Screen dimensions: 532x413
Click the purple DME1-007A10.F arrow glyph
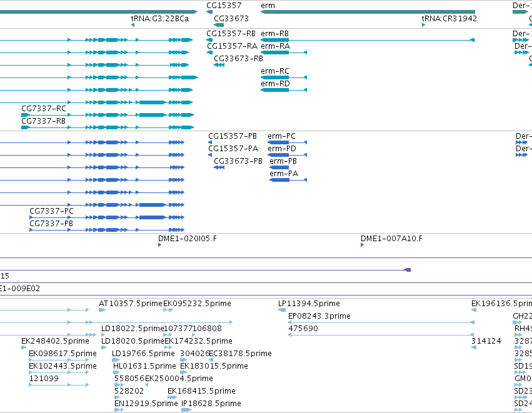[363, 245]
